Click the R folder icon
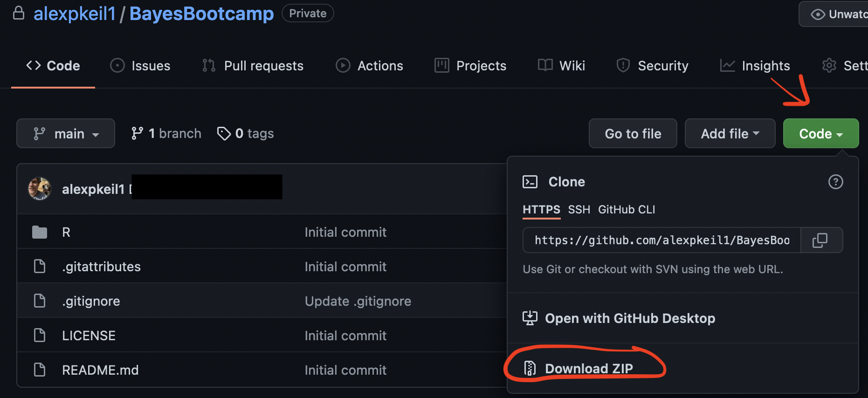This screenshot has width=868, height=398. (40, 232)
